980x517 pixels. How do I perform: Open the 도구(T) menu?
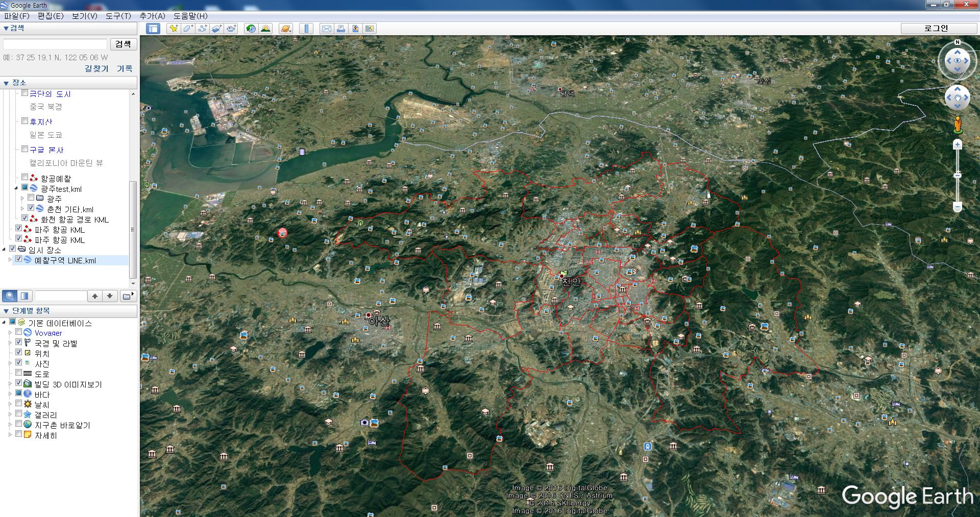click(x=118, y=16)
